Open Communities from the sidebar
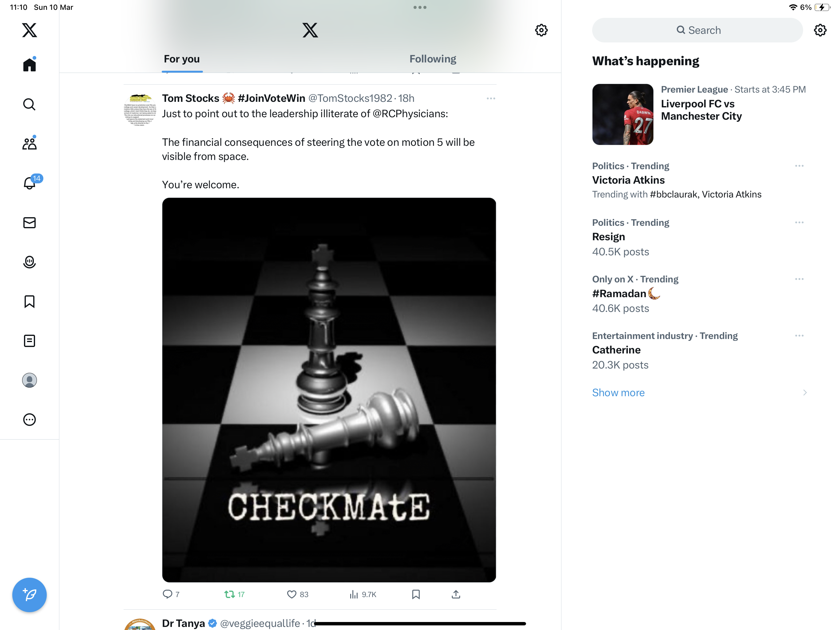The height and width of the screenshot is (630, 840). pos(29,143)
